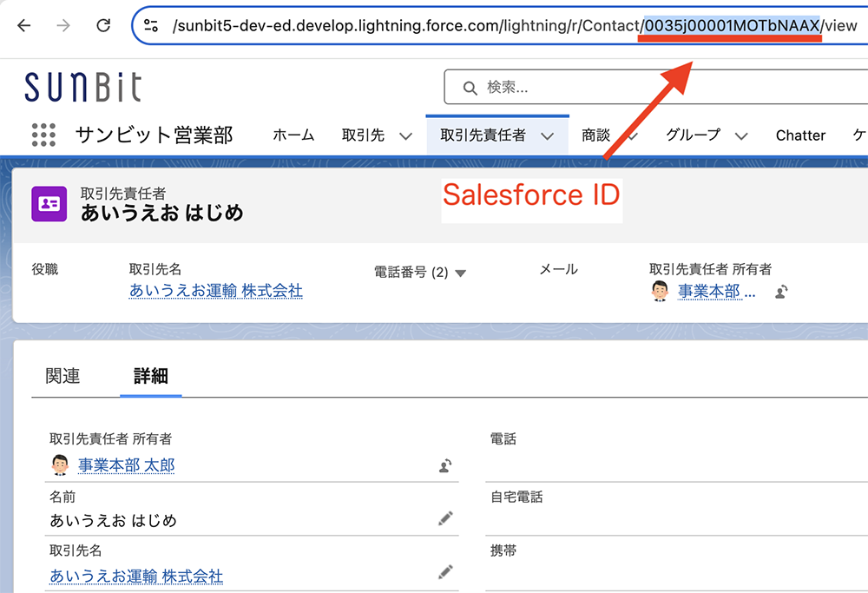Expand the グループ tab dropdown chevron

[x=742, y=136]
